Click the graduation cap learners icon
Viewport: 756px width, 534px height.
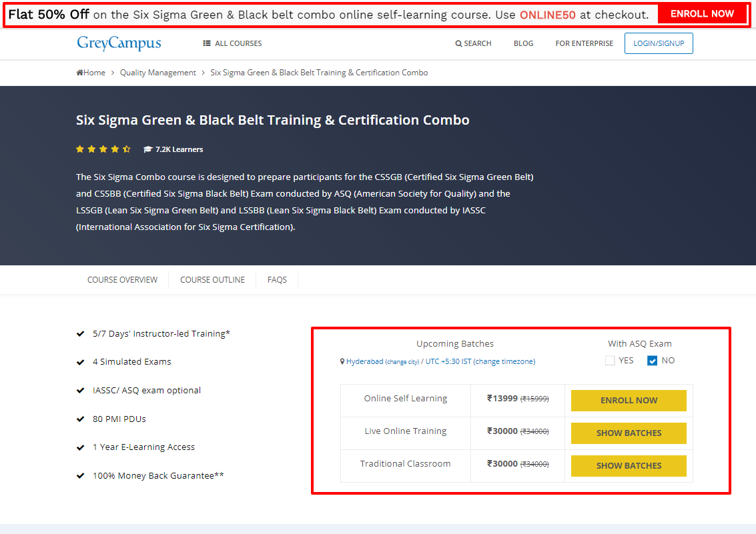point(148,149)
